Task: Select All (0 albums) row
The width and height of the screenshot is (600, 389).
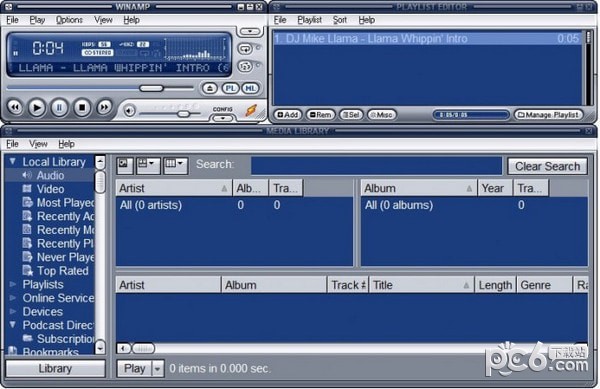Action: tap(474, 205)
